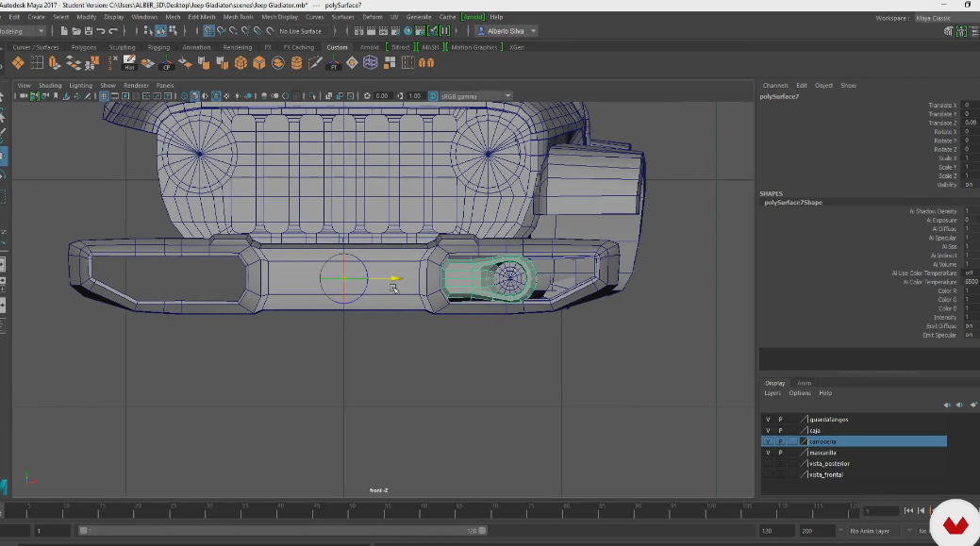Click the Hist shelf icon
This screenshot has width=980, height=546.
click(x=129, y=63)
